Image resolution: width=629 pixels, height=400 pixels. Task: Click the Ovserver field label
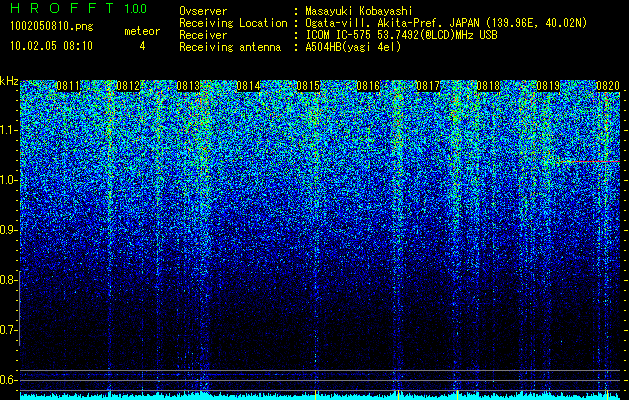click(x=203, y=11)
